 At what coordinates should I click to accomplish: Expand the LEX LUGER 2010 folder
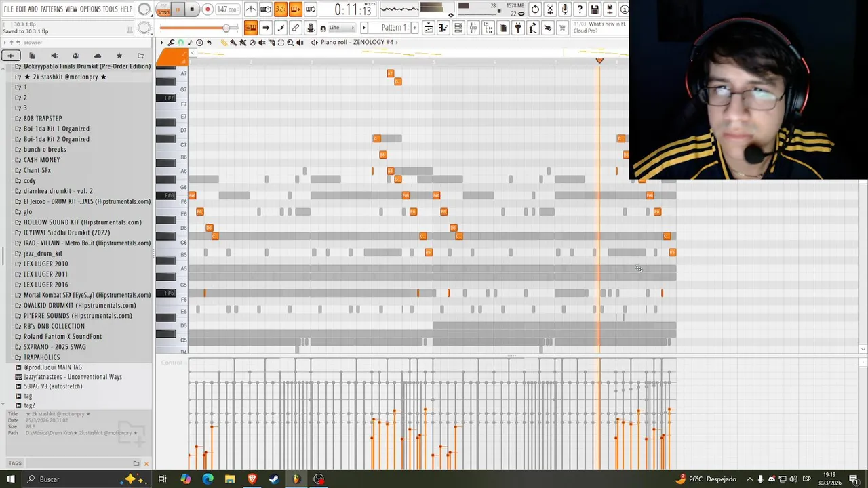click(45, 264)
